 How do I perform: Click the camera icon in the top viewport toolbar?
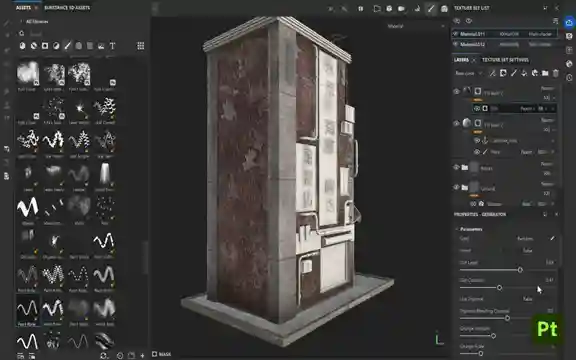click(401, 8)
